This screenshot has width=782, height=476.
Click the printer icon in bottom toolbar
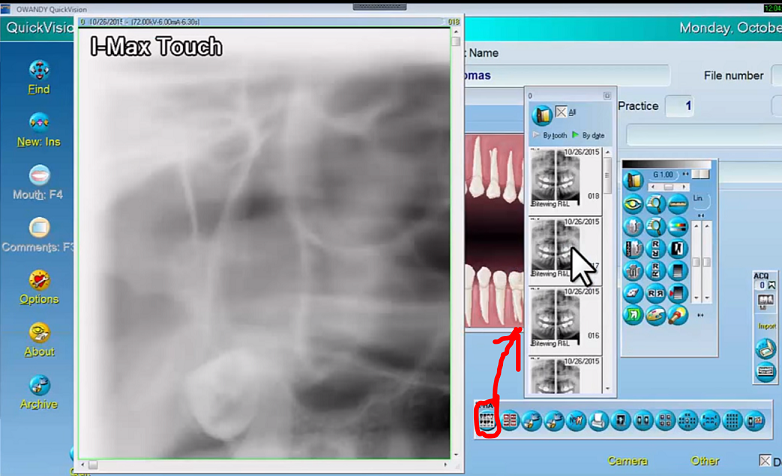[x=598, y=422]
